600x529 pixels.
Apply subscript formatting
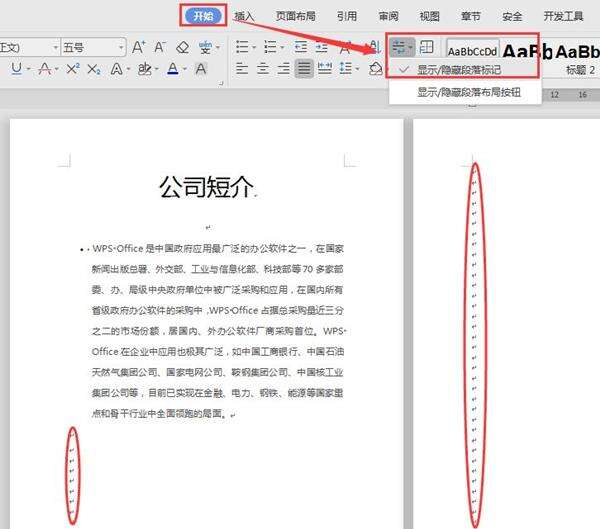[94, 68]
